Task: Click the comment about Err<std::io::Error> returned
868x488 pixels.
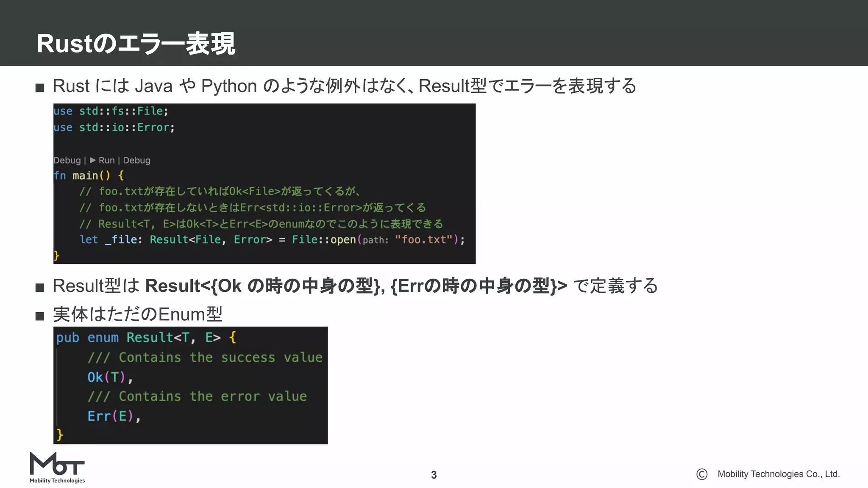Action: point(253,208)
